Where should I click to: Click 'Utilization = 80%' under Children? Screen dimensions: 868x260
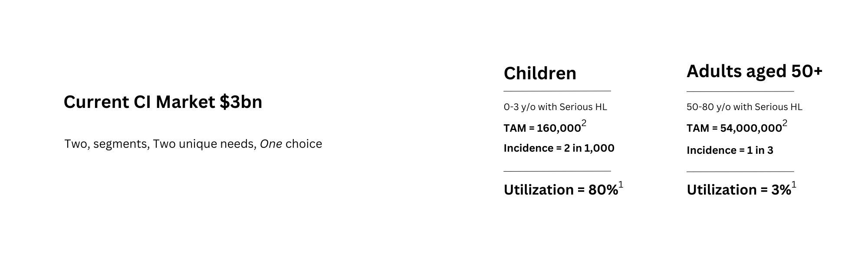[x=561, y=190]
